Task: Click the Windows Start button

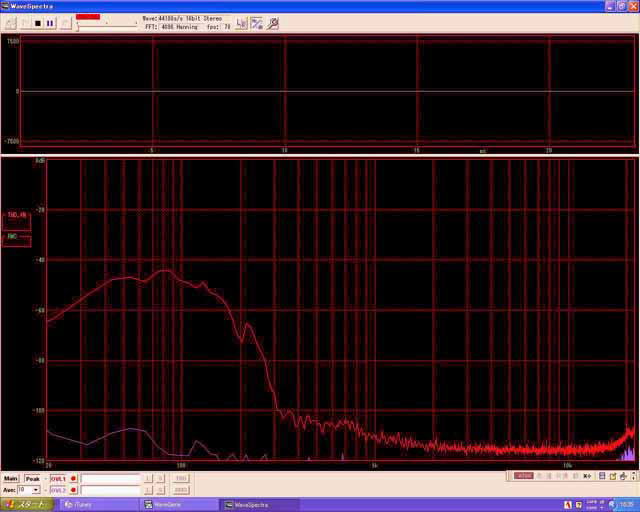Action: 27,505
